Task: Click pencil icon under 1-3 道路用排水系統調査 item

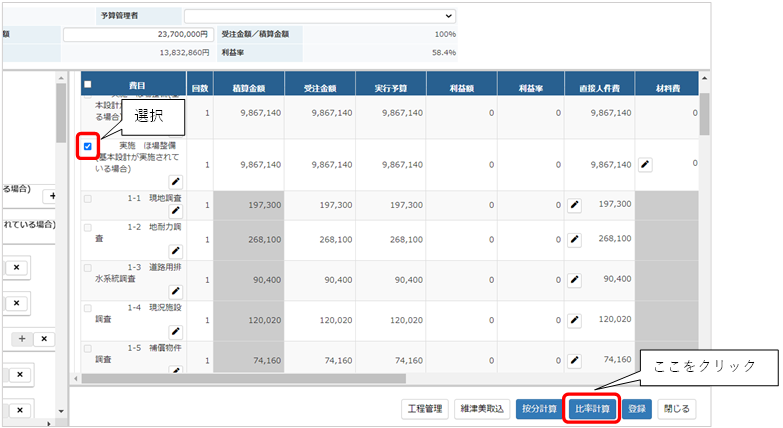Action: (175, 291)
